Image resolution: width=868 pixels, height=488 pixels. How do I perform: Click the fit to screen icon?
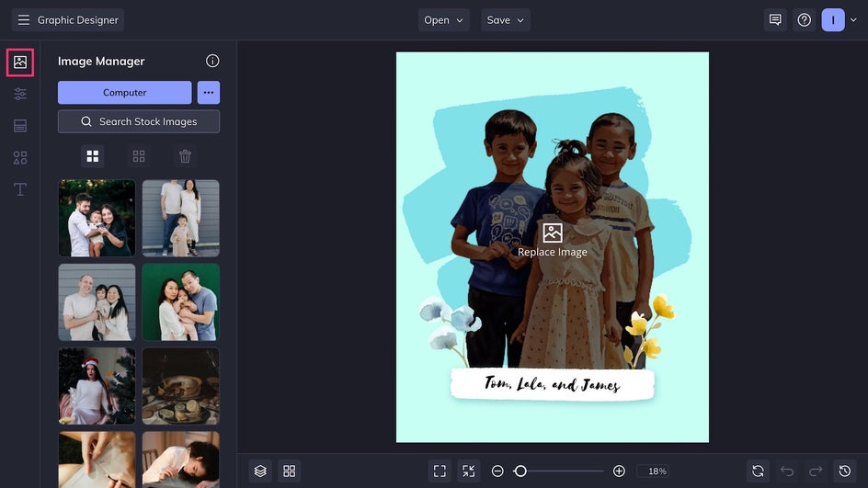(440, 471)
